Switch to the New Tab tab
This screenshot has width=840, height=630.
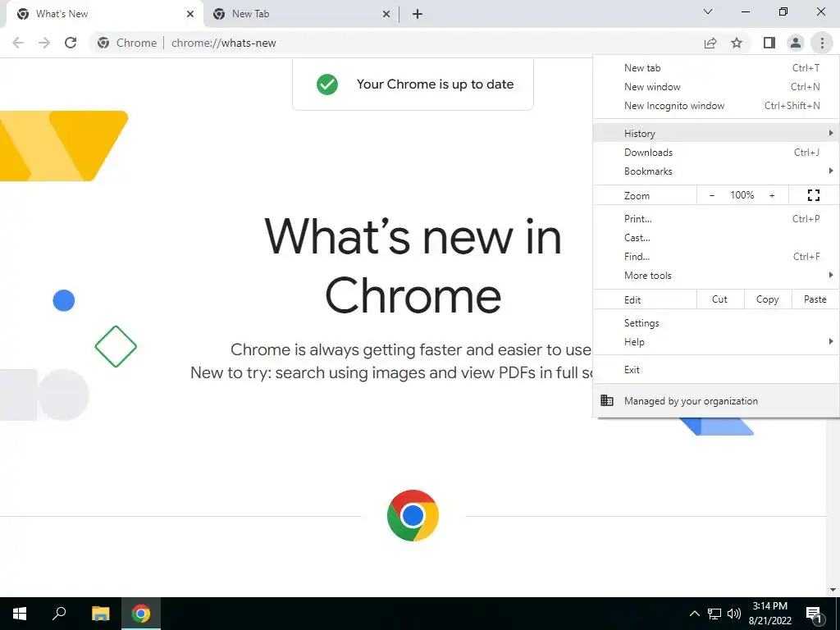(x=300, y=14)
